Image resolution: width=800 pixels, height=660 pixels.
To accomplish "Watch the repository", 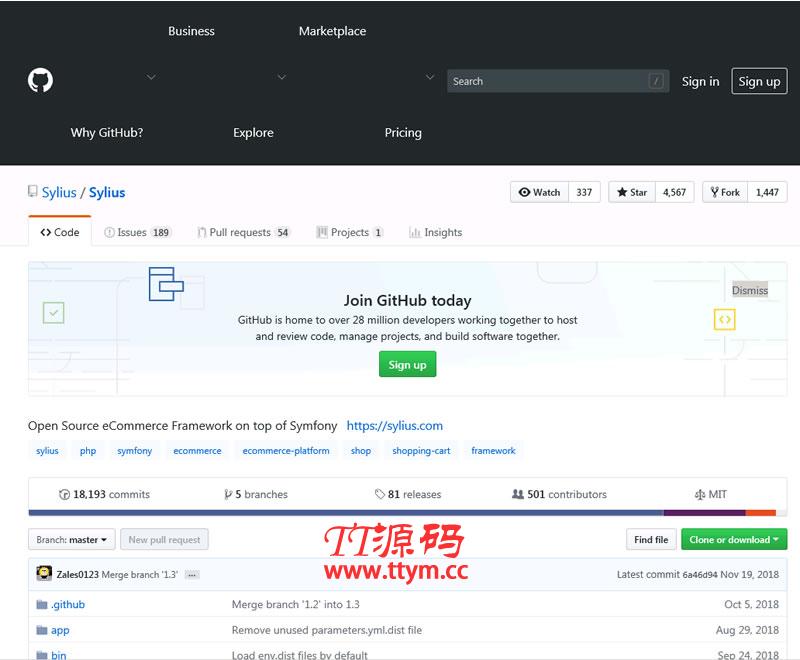I will tap(539, 192).
